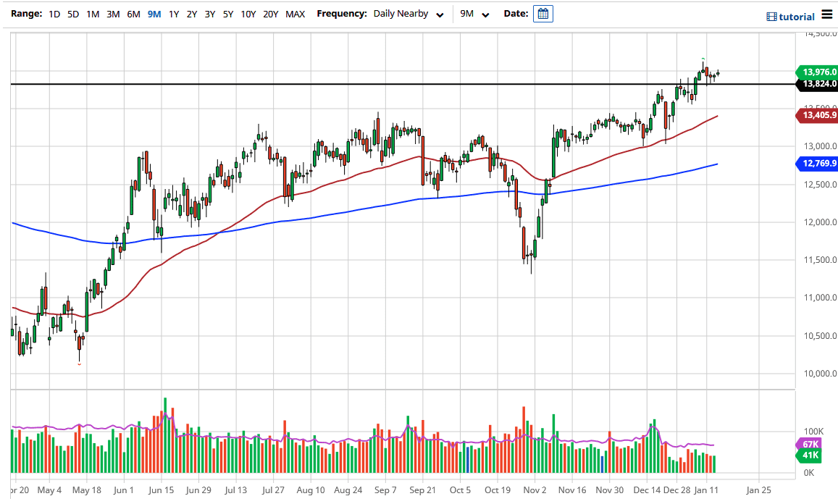Screen dimensions: 838x504
Task: Click the Sep 21 date axis label
Action: pyautogui.click(x=422, y=490)
